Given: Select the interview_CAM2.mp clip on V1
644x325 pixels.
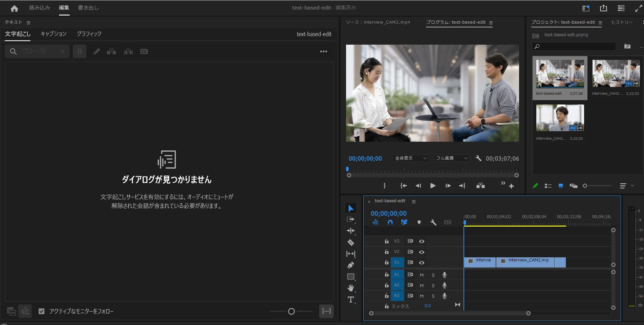Looking at the screenshot, I should pyautogui.click(x=525, y=262).
